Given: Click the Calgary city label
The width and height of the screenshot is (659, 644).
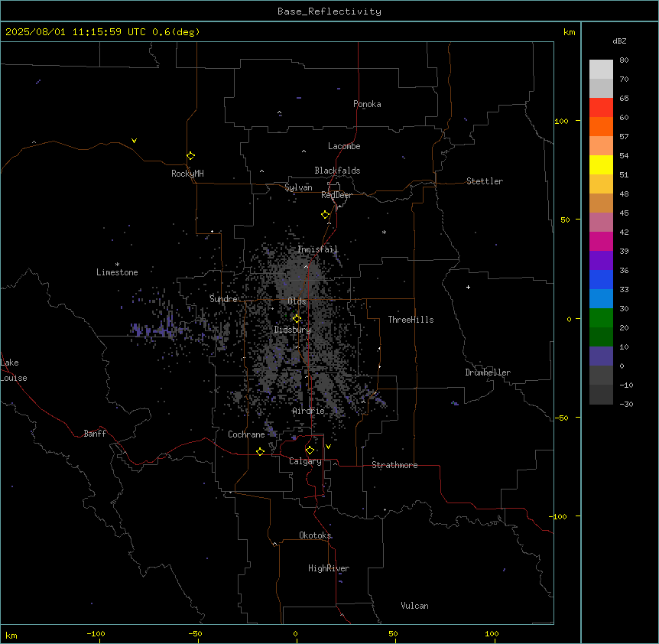Looking at the screenshot, I should point(306,461).
